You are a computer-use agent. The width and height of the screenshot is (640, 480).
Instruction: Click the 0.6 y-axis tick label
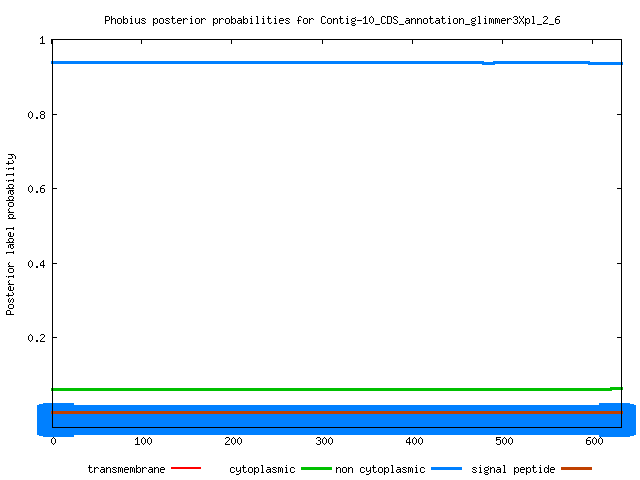click(x=36, y=189)
